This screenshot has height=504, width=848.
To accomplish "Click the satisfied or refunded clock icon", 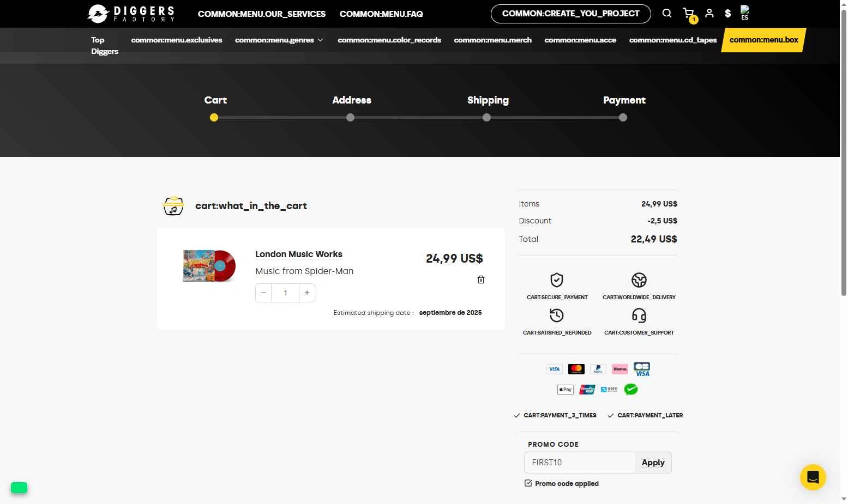I will click(x=557, y=315).
